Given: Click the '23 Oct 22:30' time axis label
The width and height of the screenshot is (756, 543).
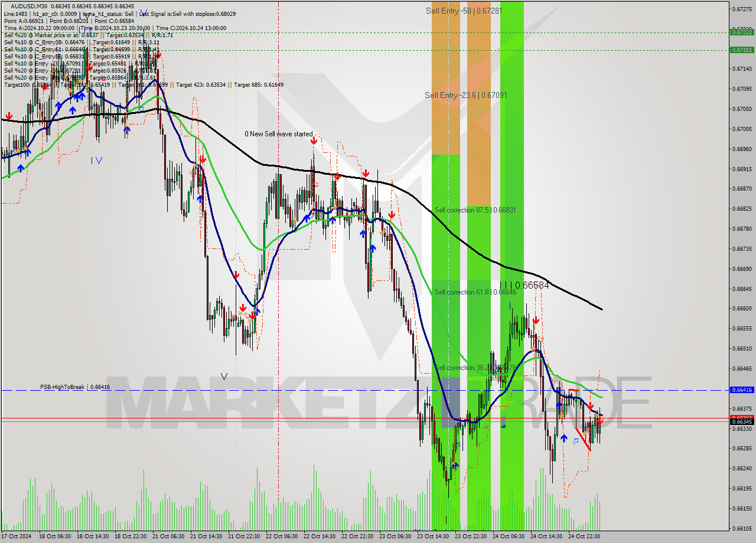Looking at the screenshot, I should tap(471, 537).
